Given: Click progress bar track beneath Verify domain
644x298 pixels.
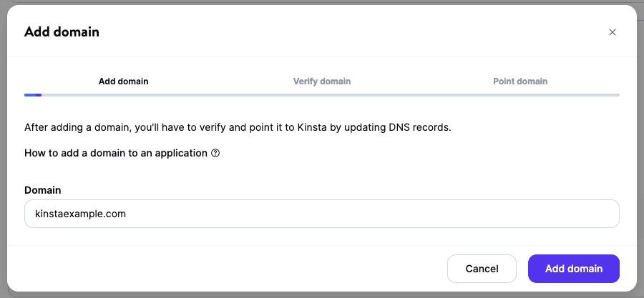Looking at the screenshot, I should point(322,94).
